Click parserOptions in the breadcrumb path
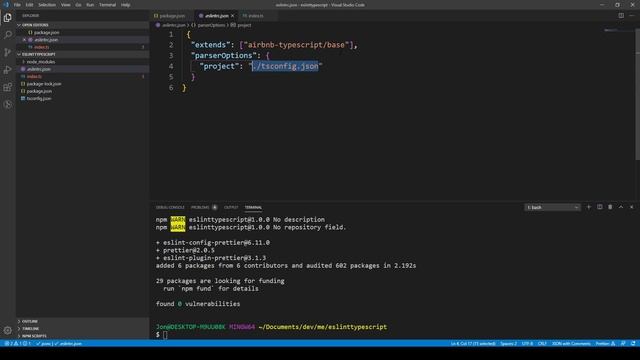The height and width of the screenshot is (360, 640). click(x=211, y=25)
